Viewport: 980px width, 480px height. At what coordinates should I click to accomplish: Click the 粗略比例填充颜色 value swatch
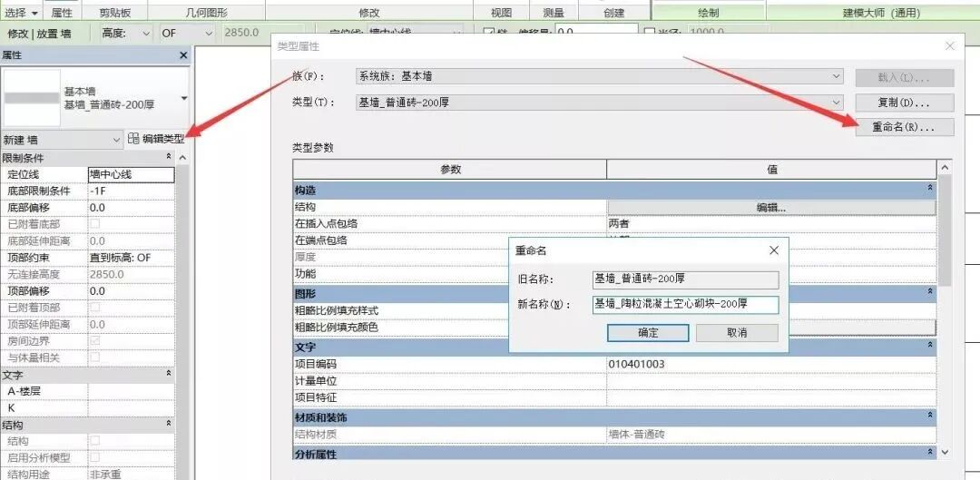point(862,328)
